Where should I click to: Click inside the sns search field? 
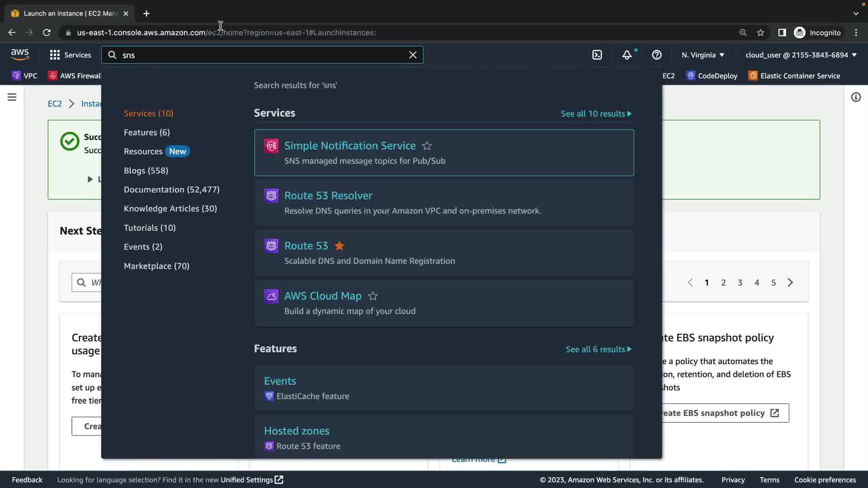coord(262,55)
